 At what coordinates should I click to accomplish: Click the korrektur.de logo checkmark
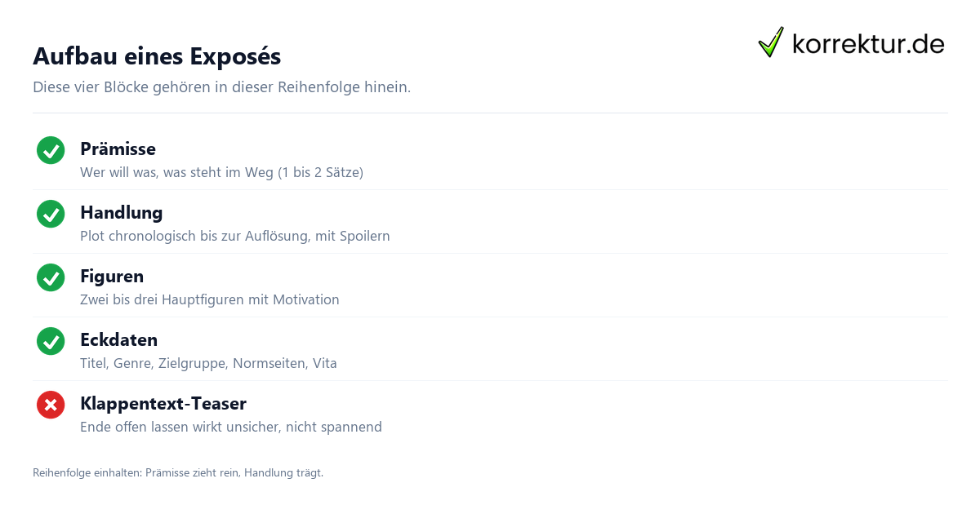point(771,42)
